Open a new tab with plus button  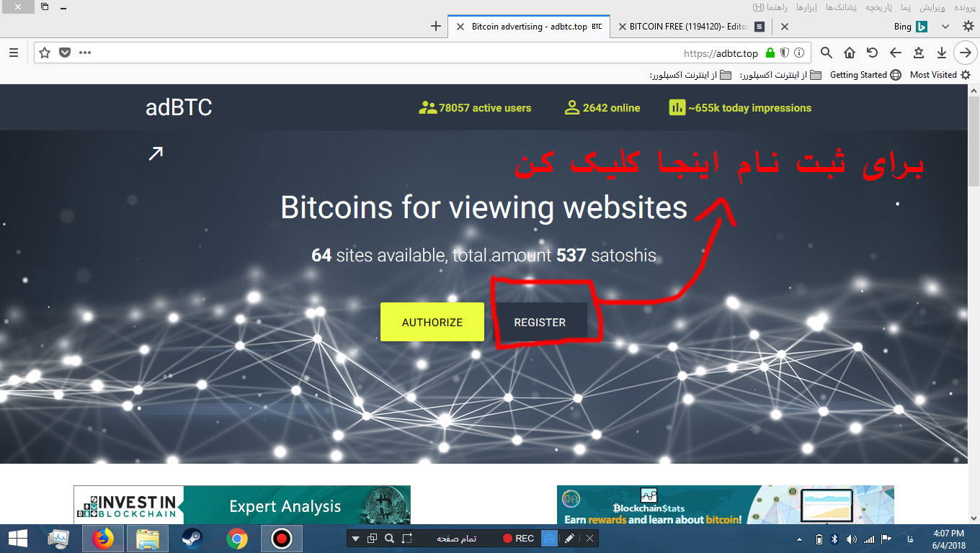pyautogui.click(x=435, y=26)
